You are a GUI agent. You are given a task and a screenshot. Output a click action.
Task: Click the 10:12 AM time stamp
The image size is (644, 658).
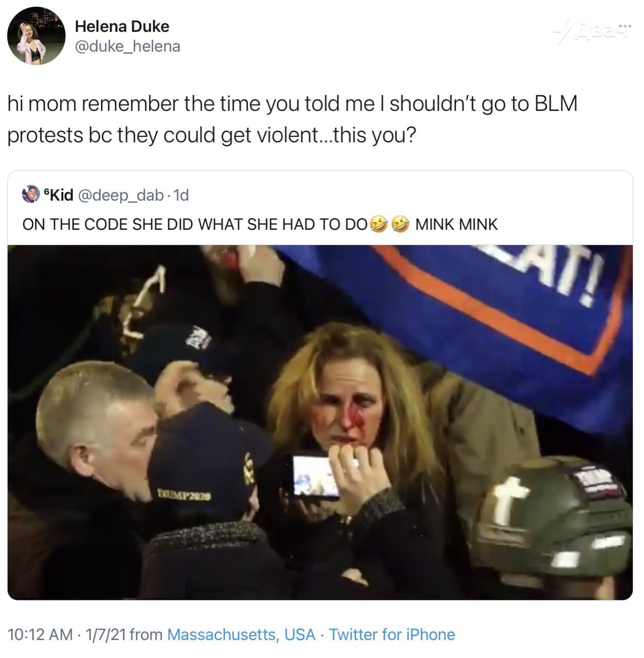[x=41, y=634]
